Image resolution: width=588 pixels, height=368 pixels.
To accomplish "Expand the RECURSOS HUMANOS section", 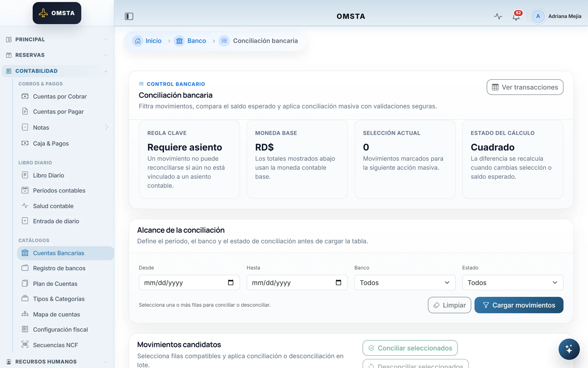I will point(57,362).
